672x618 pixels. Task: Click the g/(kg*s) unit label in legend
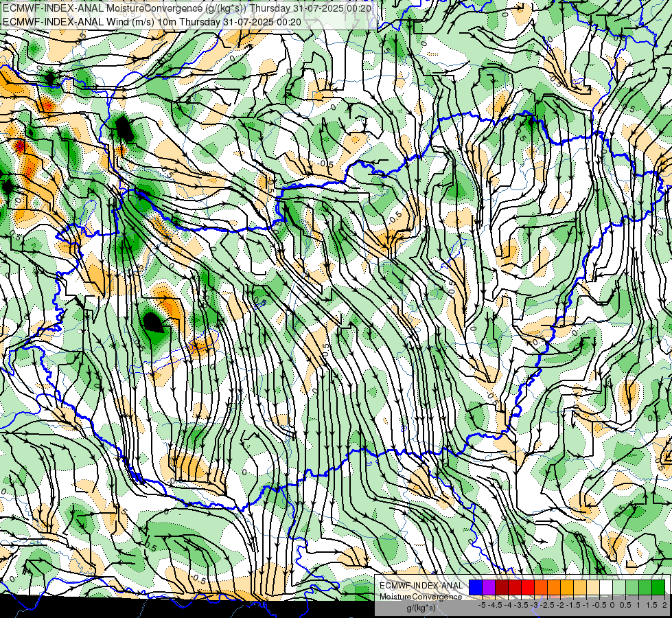421,608
